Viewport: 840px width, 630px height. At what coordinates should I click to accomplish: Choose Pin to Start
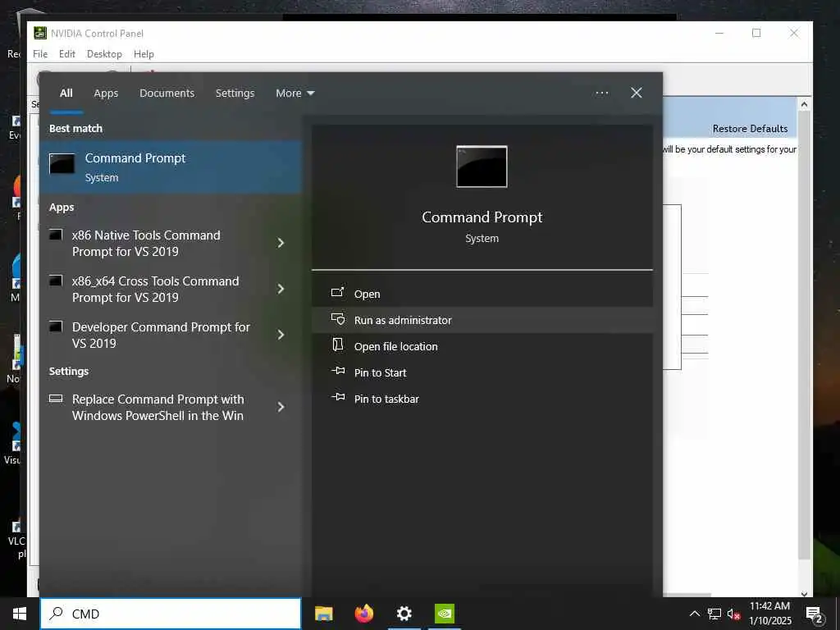coord(482,372)
